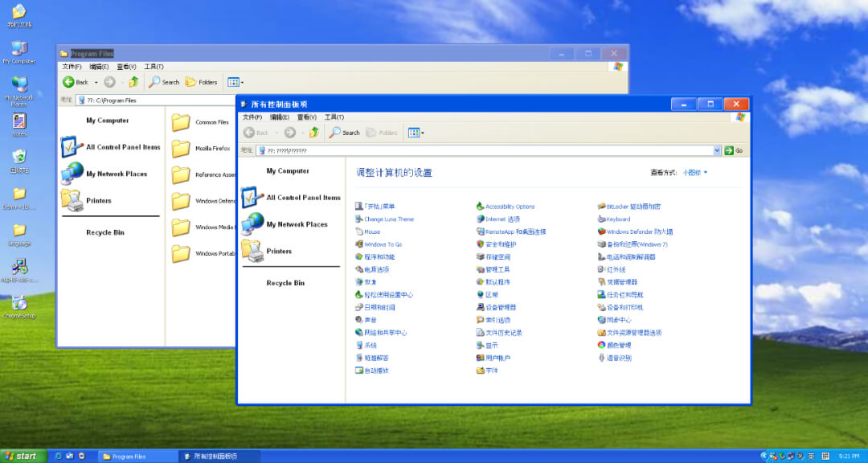The height and width of the screenshot is (463, 868).
Task: Open the 工具(T) menu in Program Files window
Action: [154, 67]
